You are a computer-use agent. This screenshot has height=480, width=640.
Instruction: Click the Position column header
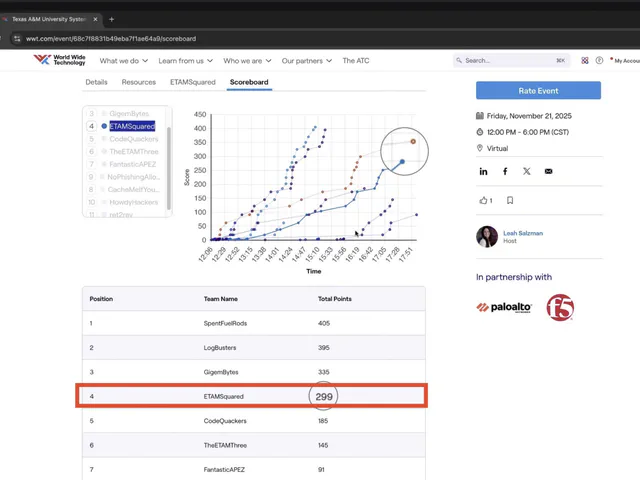click(x=101, y=299)
